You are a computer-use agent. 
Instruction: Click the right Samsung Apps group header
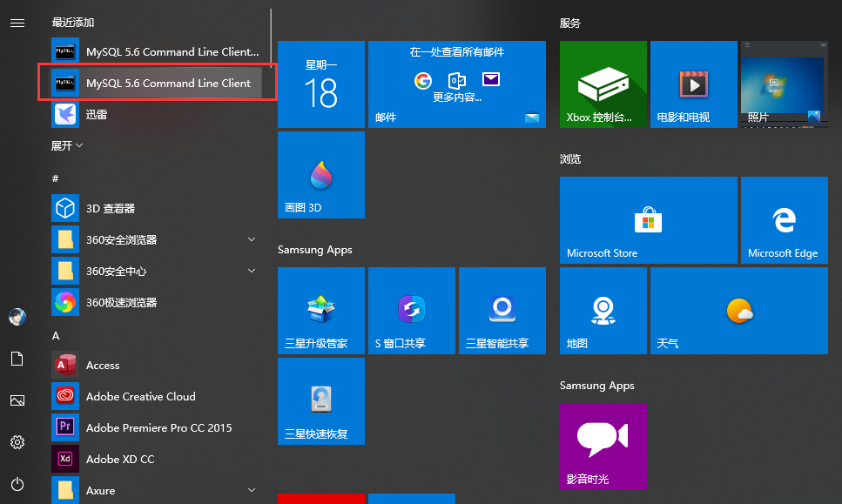tap(596, 386)
